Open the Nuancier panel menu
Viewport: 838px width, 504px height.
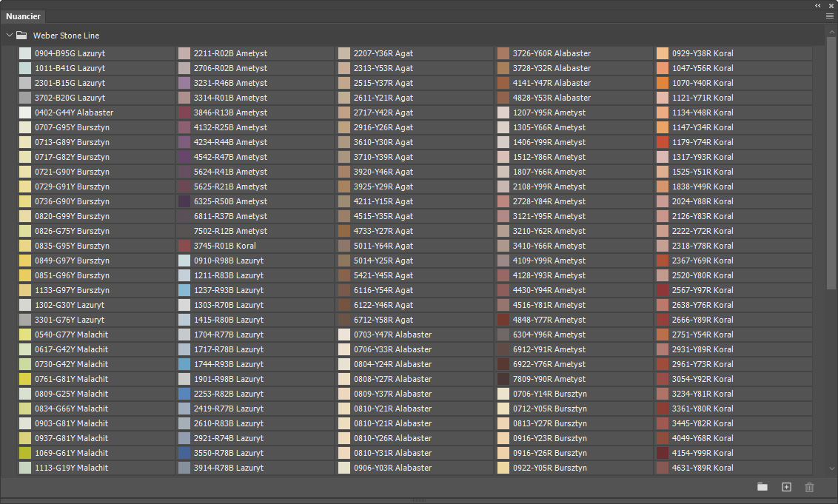point(829,16)
